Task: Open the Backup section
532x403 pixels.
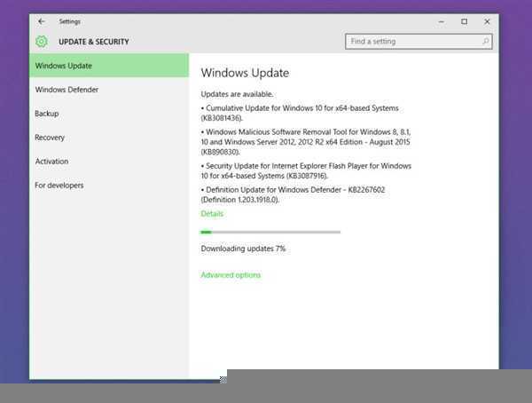Action: [109, 114]
